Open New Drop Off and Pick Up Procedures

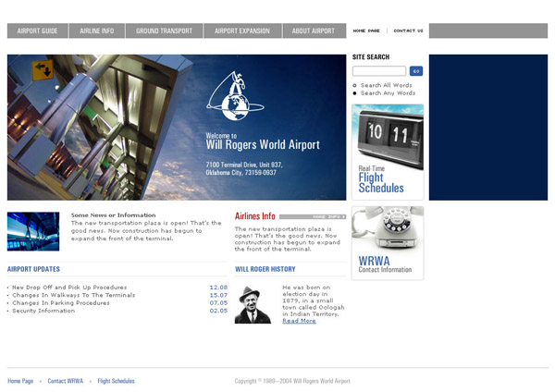pos(69,288)
